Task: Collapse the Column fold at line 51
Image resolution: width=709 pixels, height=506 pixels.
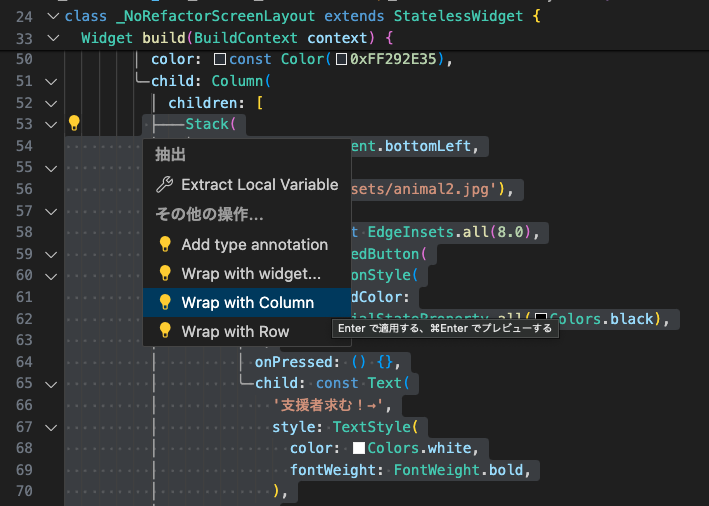Action: tap(52, 82)
